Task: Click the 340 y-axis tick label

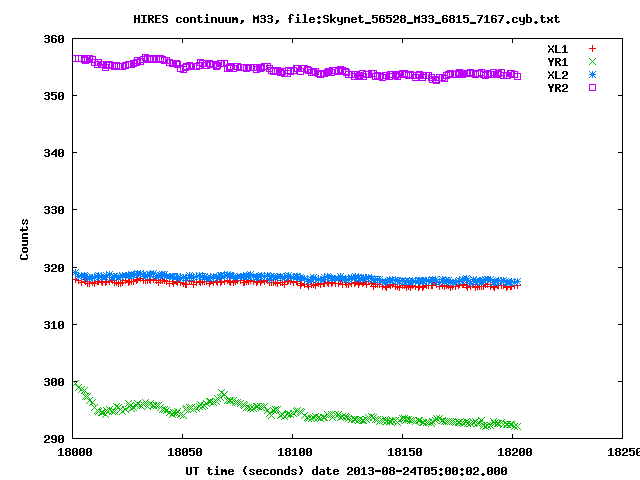Action: coord(54,153)
